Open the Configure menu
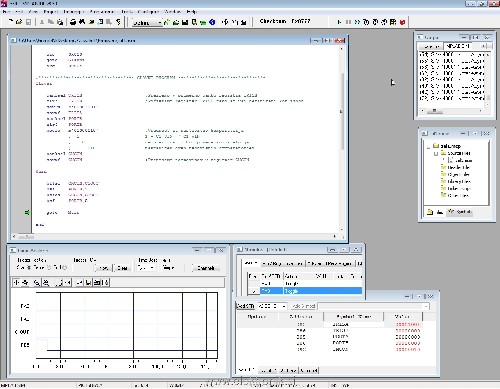 tap(148, 12)
